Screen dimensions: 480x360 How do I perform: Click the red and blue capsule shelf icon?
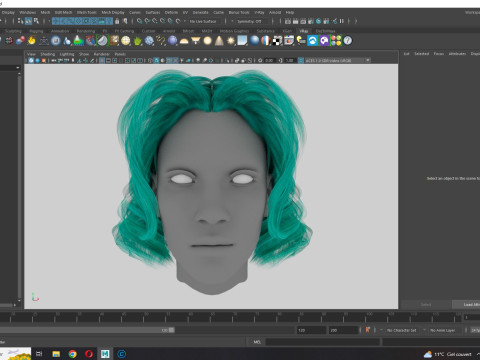20,41
